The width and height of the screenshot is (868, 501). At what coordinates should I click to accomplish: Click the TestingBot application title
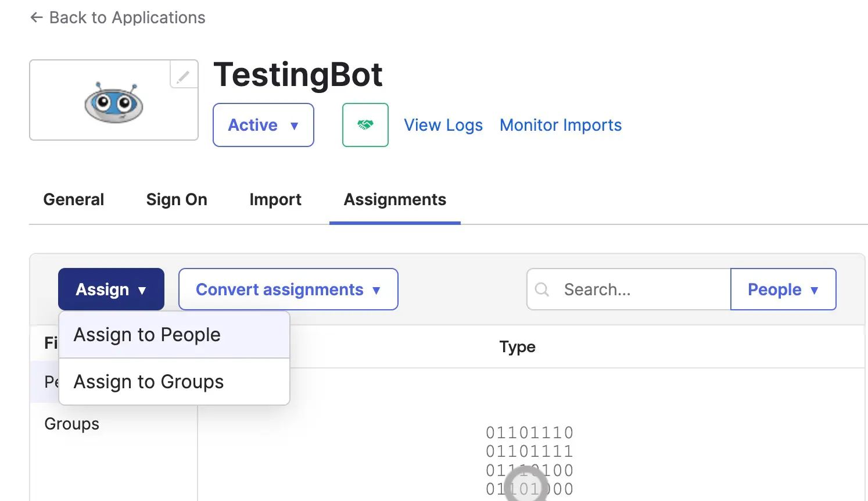[298, 74]
